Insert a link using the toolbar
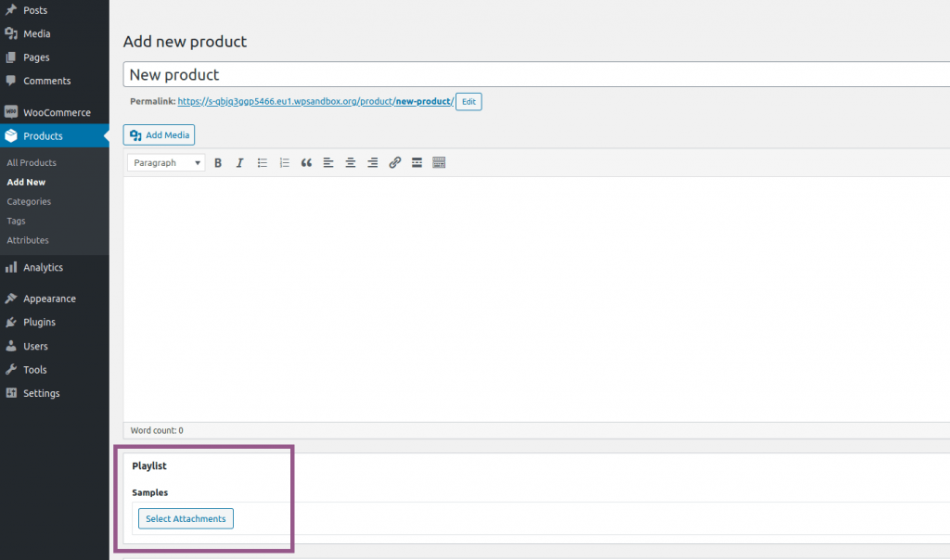The width and height of the screenshot is (950, 560). point(395,163)
